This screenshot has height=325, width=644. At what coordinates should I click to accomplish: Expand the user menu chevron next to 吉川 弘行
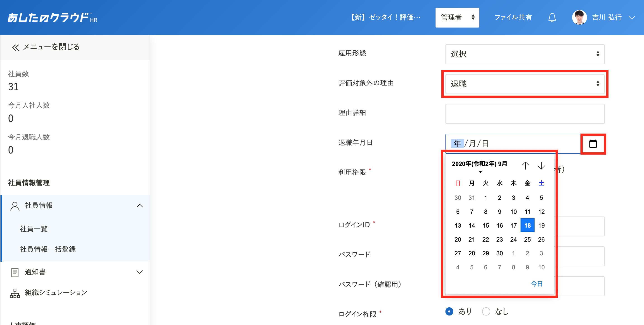tap(632, 18)
